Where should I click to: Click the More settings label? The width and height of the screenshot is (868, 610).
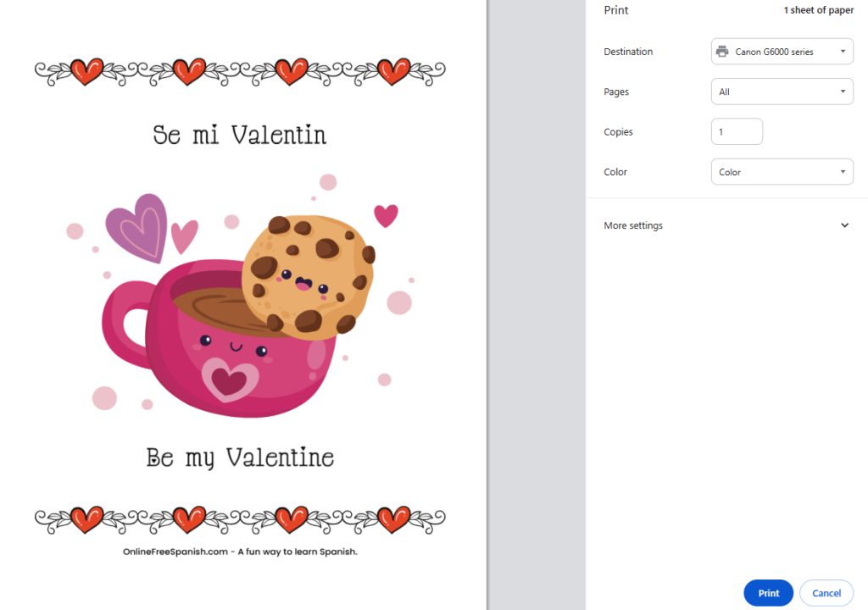click(x=633, y=225)
